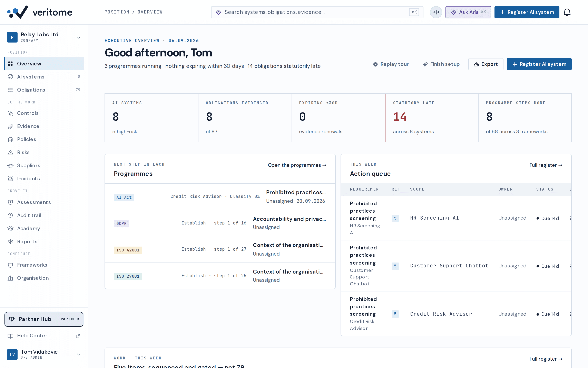Click the Organisation building icon

tap(10, 278)
